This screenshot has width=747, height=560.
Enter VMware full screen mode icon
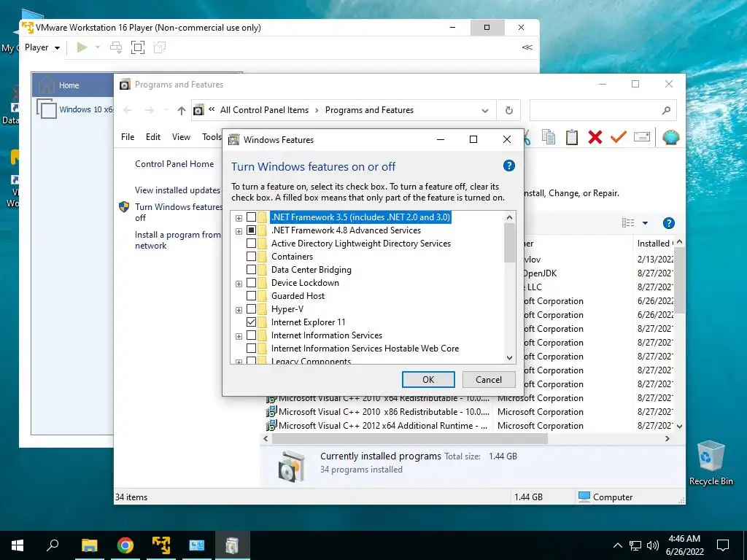pyautogui.click(x=138, y=47)
